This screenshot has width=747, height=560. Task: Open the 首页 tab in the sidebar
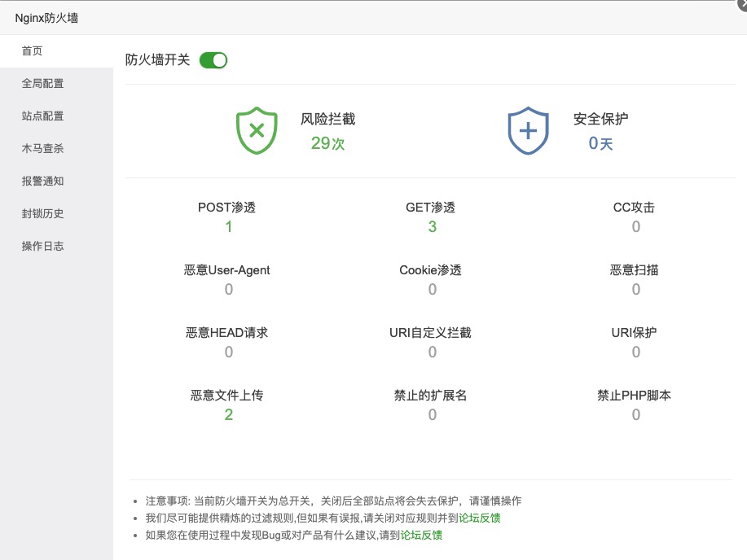(x=57, y=51)
